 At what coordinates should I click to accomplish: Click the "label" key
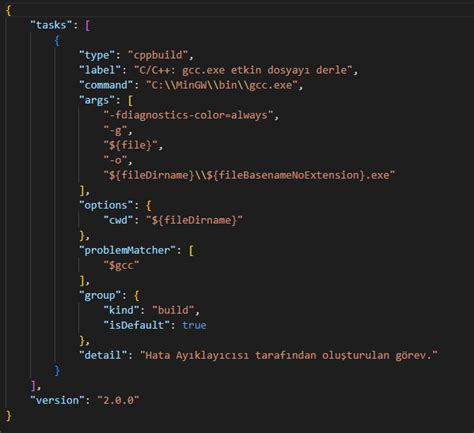pyautogui.click(x=100, y=70)
